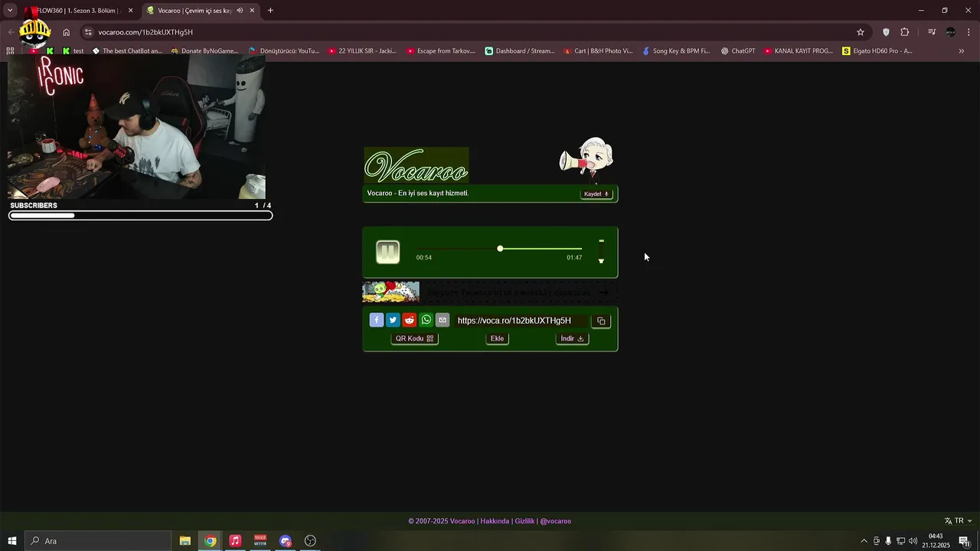Screen dimensions: 980x551
Task: Open the Windows notification center
Action: [x=964, y=541]
